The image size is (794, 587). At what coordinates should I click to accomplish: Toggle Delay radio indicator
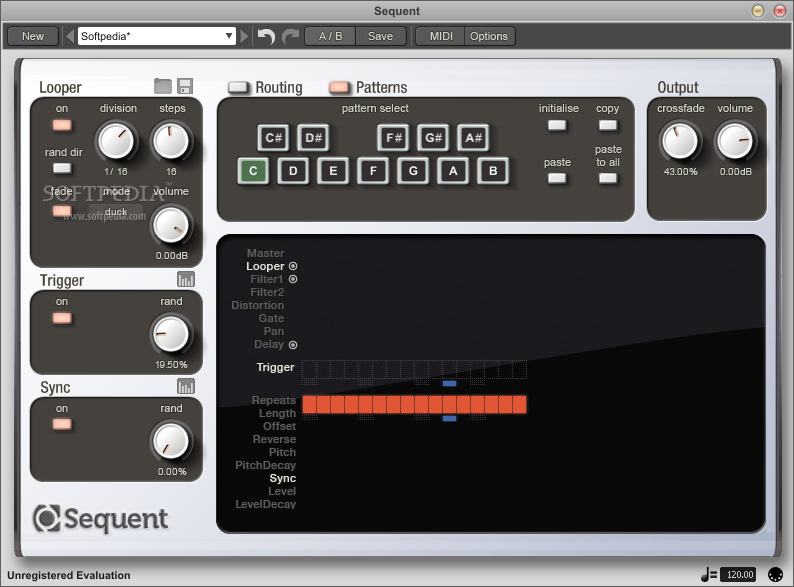click(293, 345)
